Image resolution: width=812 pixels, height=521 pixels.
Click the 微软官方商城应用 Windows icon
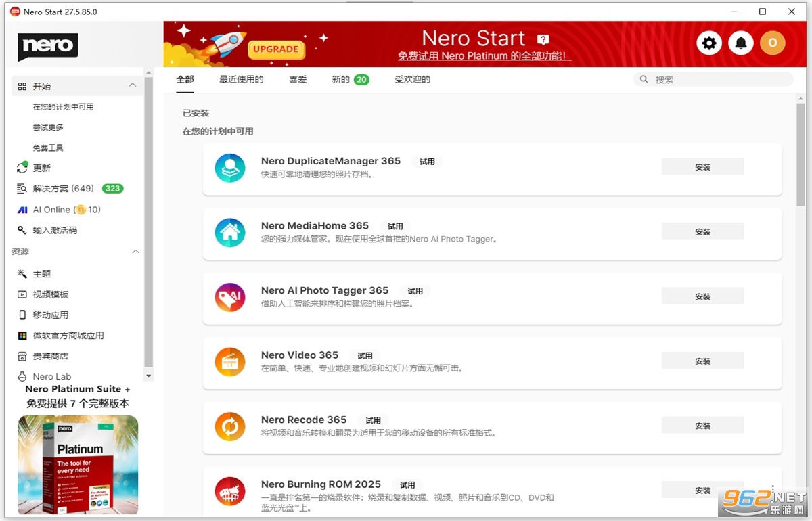tap(22, 336)
